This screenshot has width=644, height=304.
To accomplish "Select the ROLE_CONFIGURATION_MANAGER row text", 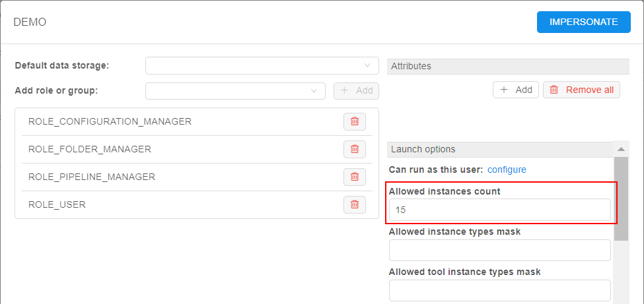I will [110, 121].
